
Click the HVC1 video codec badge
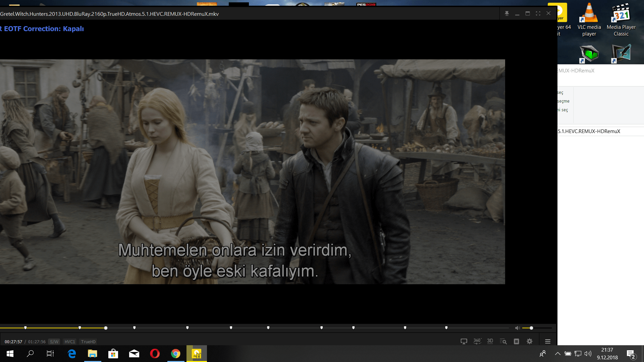(x=70, y=342)
